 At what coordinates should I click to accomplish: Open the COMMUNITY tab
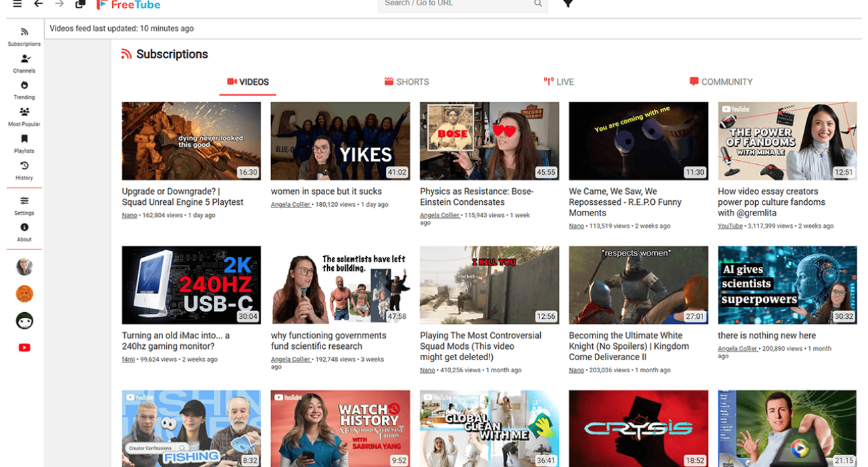[721, 81]
